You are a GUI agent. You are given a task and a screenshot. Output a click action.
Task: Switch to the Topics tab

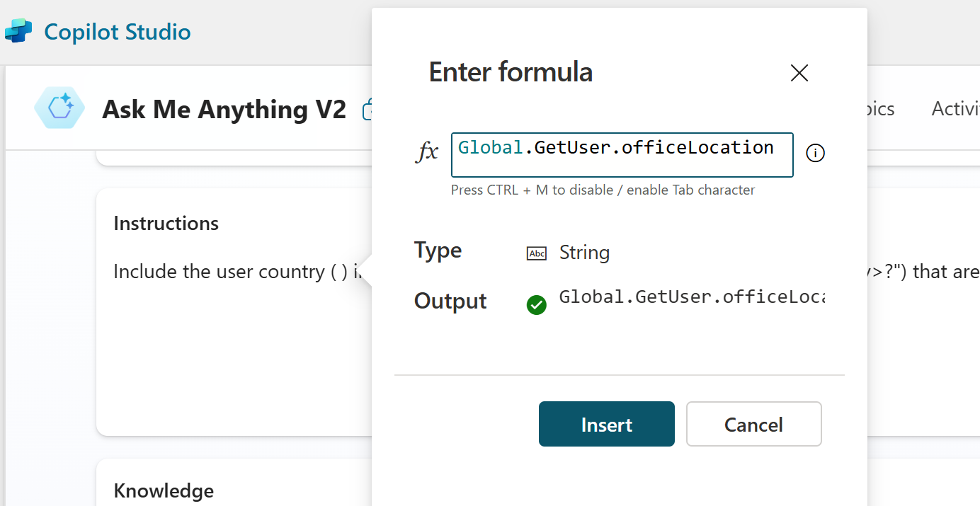(878, 109)
